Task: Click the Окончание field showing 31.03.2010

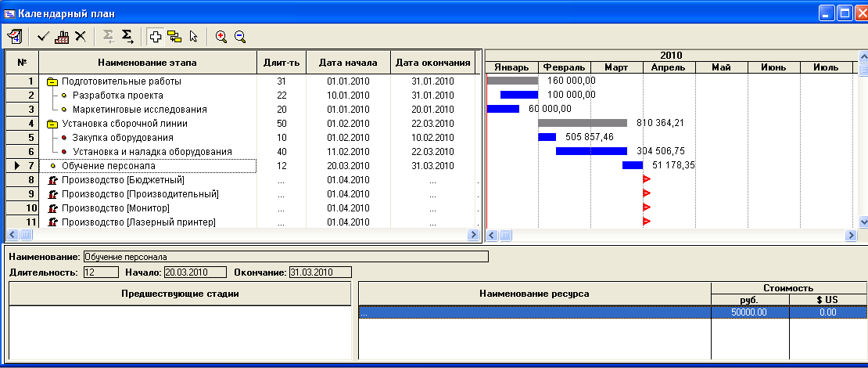Action: [320, 272]
